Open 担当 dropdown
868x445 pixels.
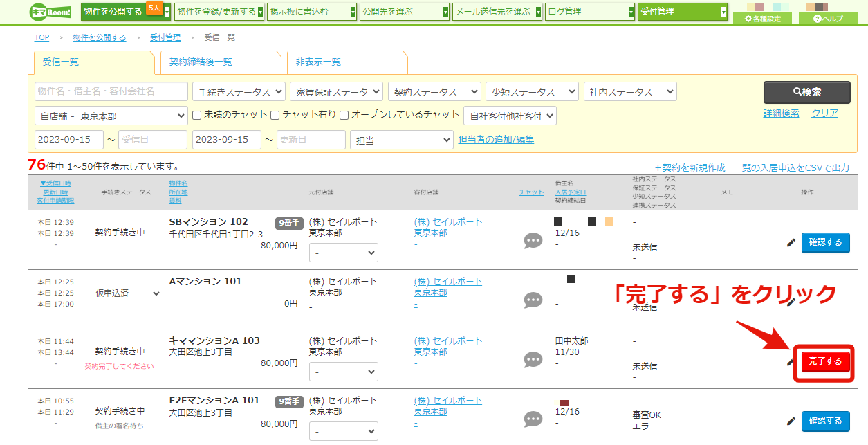(402, 140)
